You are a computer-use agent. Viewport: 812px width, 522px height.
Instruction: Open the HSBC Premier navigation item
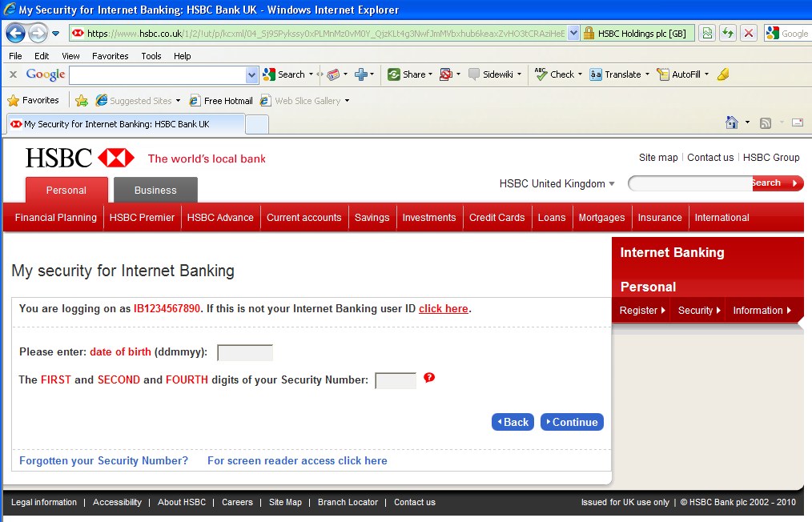[142, 218]
